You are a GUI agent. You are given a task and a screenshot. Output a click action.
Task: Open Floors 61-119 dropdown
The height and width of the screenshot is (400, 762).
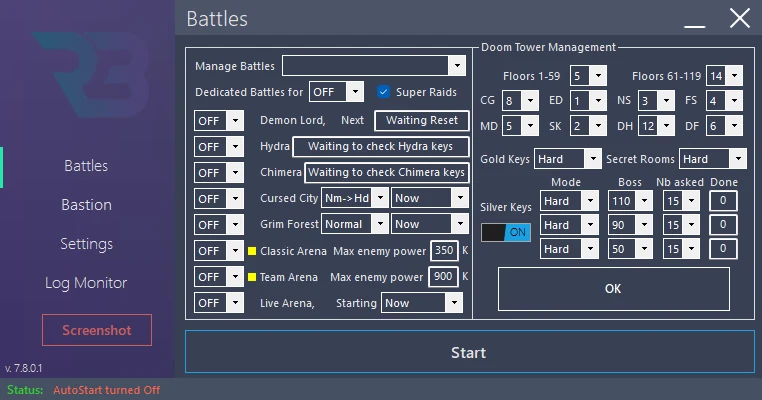(x=724, y=76)
